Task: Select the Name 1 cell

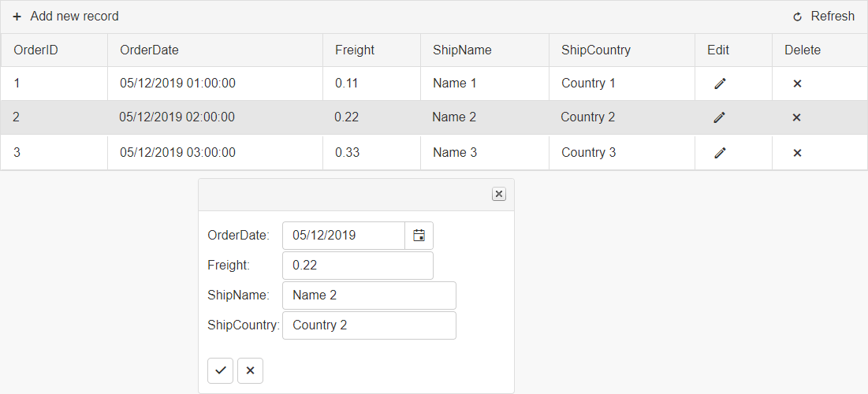Action: pyautogui.click(x=485, y=84)
